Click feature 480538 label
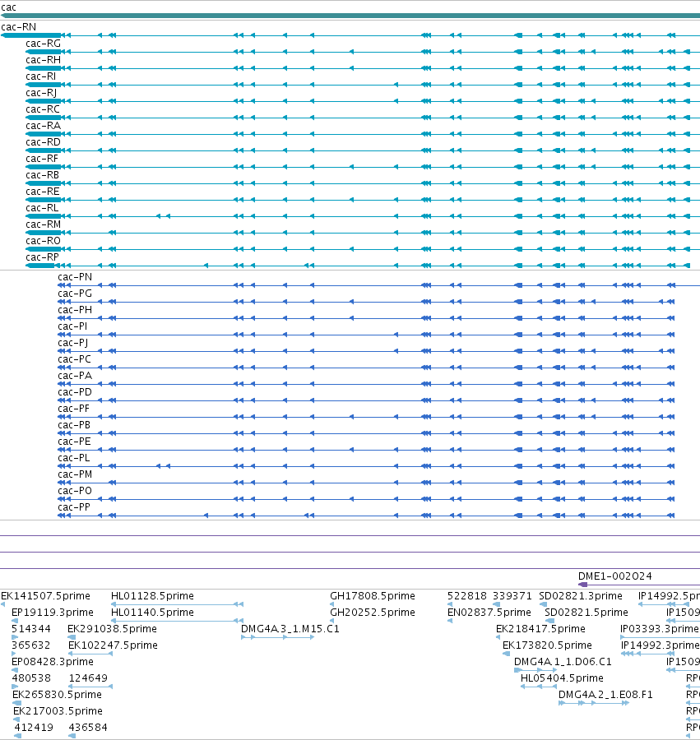The image size is (700, 740). (31, 678)
